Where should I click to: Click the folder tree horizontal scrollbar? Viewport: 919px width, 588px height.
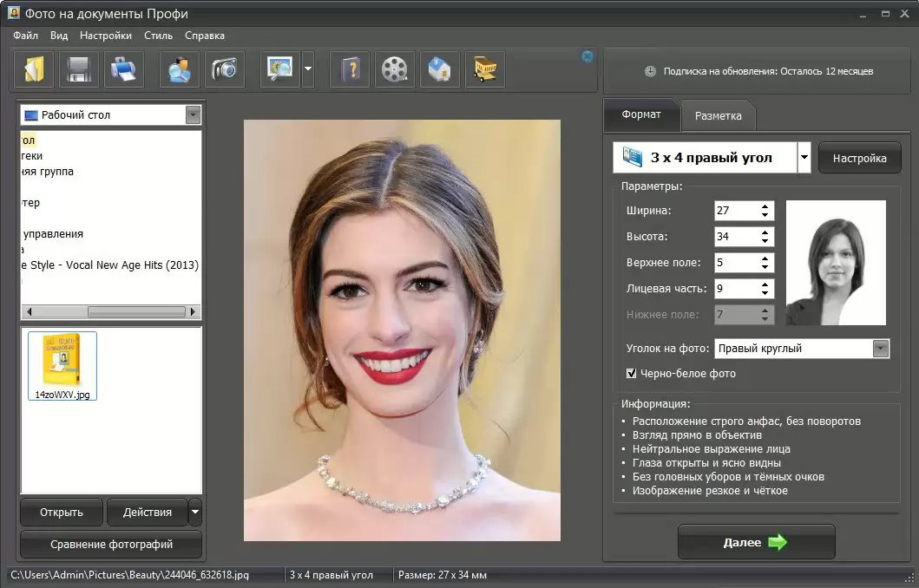(x=135, y=311)
